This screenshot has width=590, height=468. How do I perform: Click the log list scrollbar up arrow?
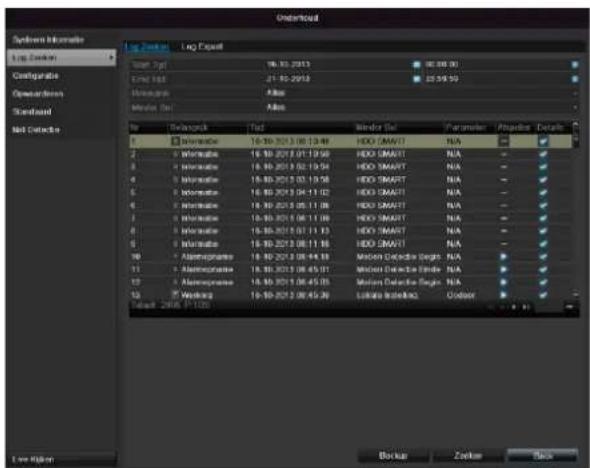575,125
